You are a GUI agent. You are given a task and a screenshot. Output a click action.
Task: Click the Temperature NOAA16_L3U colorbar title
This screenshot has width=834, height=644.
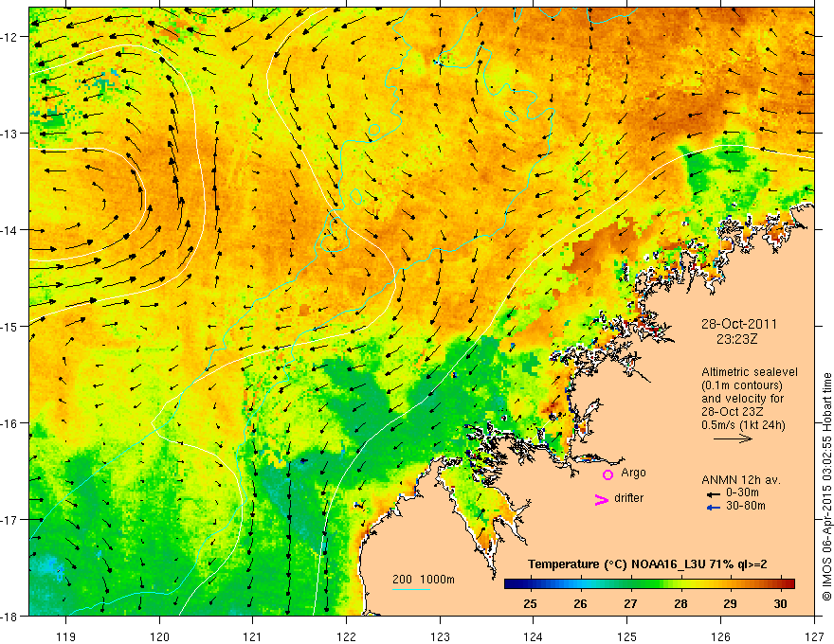(647, 564)
